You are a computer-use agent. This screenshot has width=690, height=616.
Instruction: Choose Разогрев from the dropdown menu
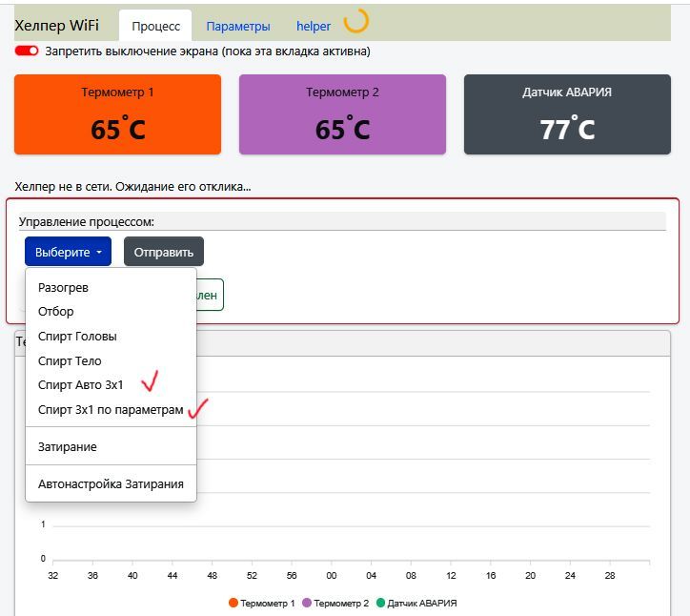(111, 288)
